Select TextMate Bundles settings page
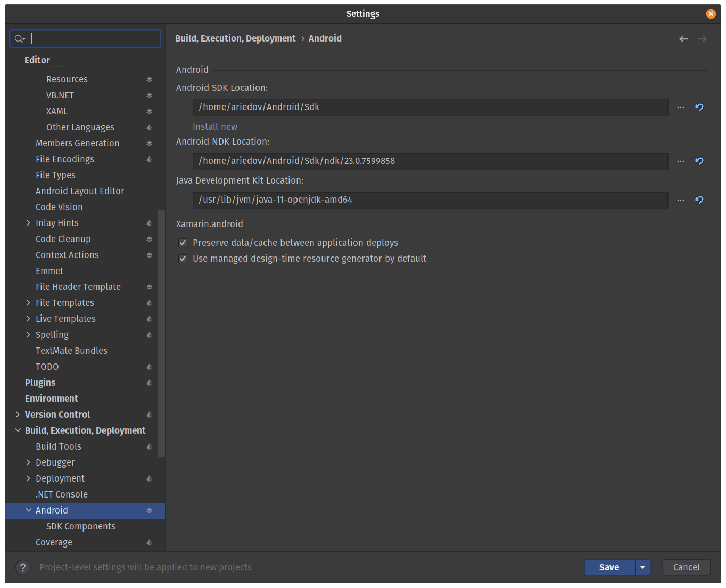The height and width of the screenshot is (588, 726). (x=71, y=351)
